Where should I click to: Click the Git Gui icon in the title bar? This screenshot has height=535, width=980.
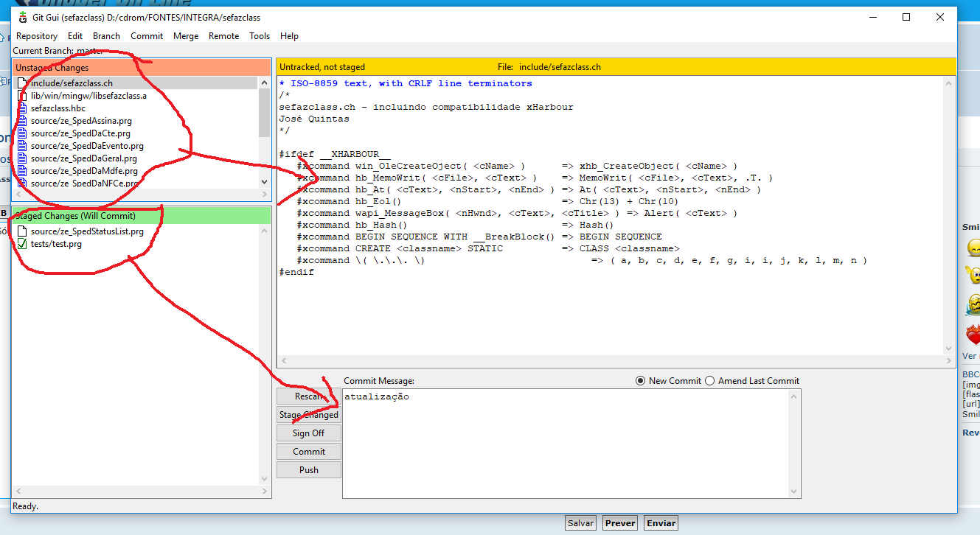pyautogui.click(x=22, y=18)
